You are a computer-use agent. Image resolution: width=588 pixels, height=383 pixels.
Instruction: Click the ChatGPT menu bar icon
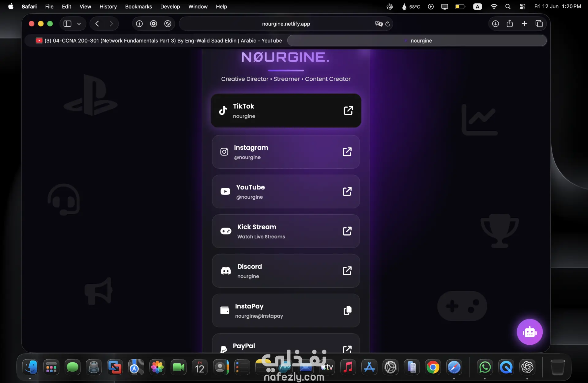pos(390,6)
